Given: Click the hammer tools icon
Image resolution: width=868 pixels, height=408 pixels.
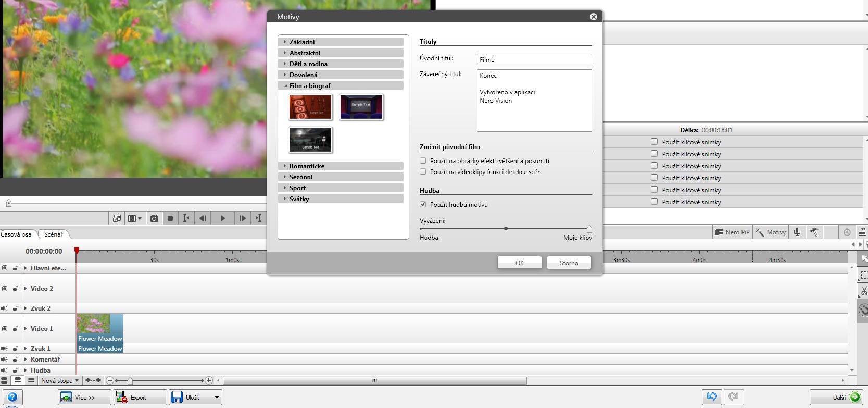Looking at the screenshot, I should point(814,232).
